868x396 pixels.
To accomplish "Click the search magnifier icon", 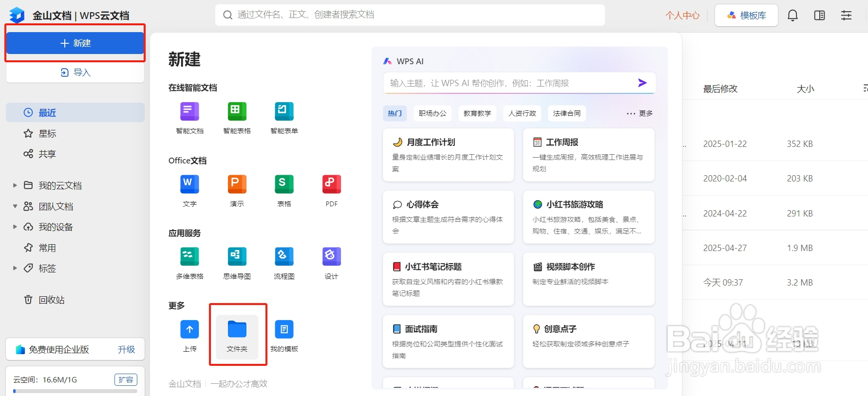I will tap(227, 15).
